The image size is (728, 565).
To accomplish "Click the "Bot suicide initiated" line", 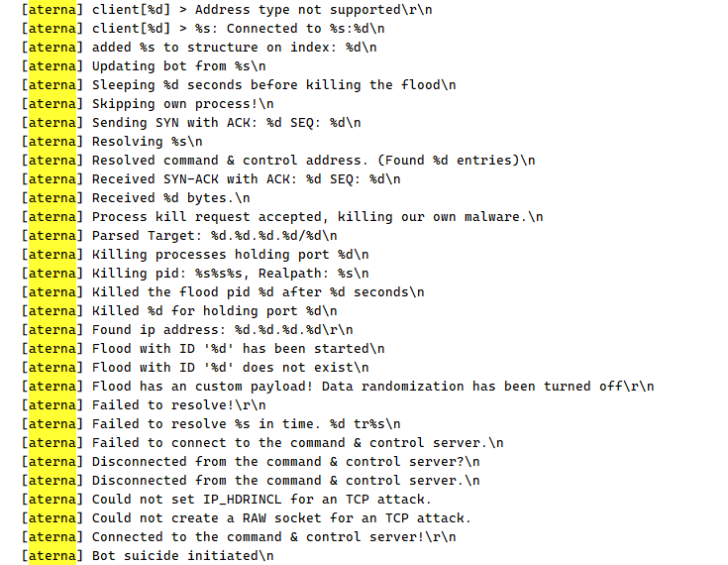I will tap(182, 556).
